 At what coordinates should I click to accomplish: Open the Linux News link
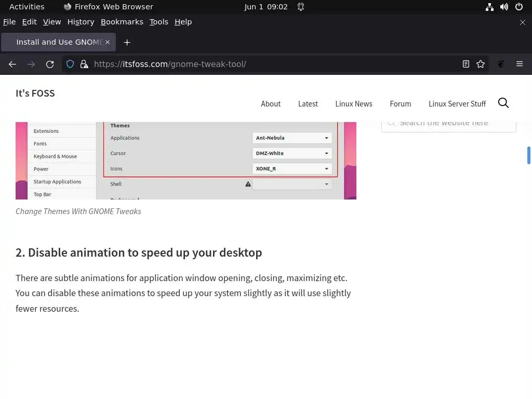[354, 104]
